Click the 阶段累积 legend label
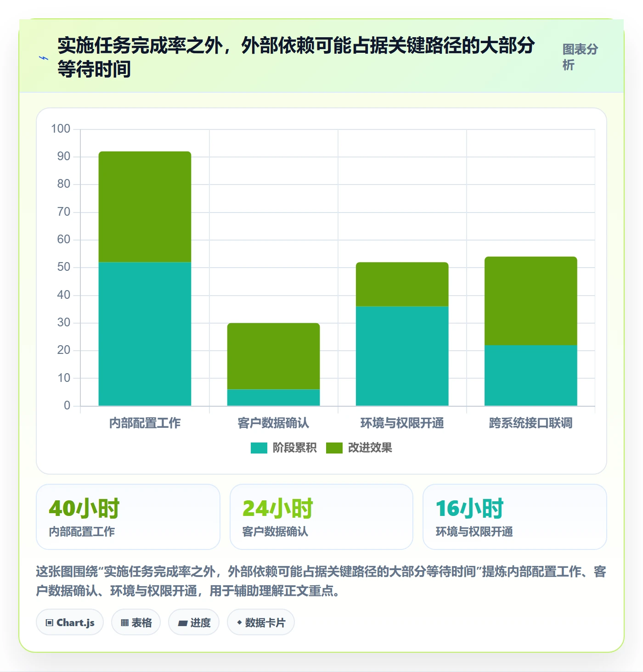Screen dimensions: 643x672 click(x=294, y=448)
